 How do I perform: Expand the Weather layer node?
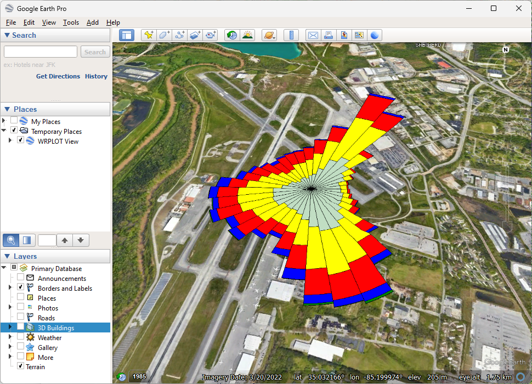(10, 337)
